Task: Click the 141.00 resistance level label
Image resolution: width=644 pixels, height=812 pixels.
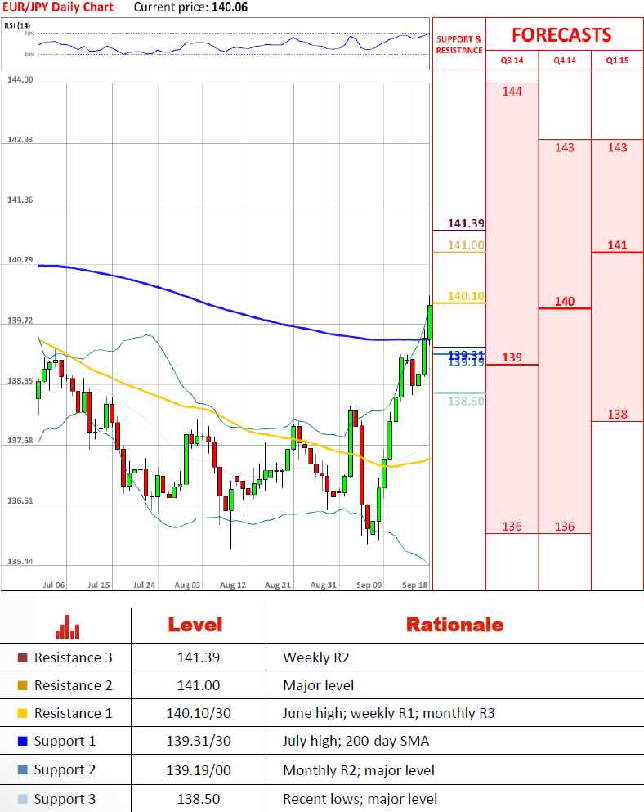Action: (466, 245)
